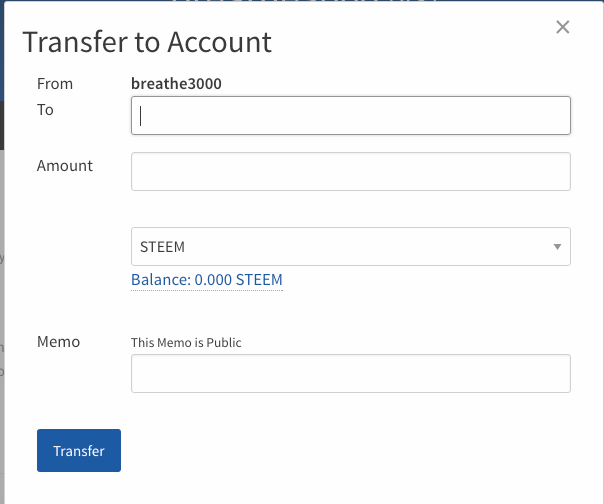Click the Balance: 0.000 STEEM link
The image size is (604, 504).
[x=207, y=280]
